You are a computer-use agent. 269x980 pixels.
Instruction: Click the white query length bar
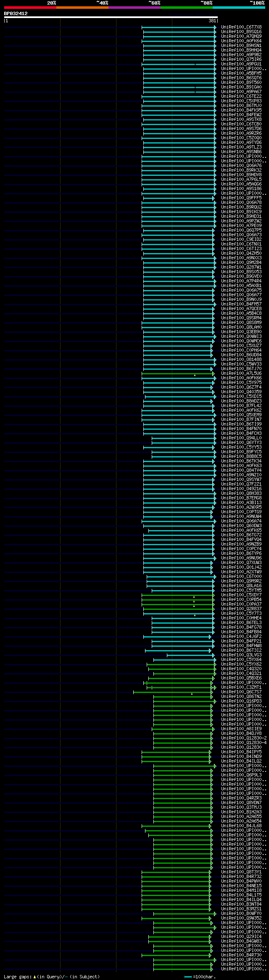click(x=111, y=17)
